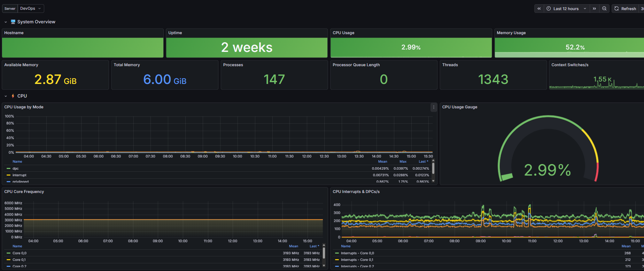Click the computer icon beside System Overview

[13, 22]
